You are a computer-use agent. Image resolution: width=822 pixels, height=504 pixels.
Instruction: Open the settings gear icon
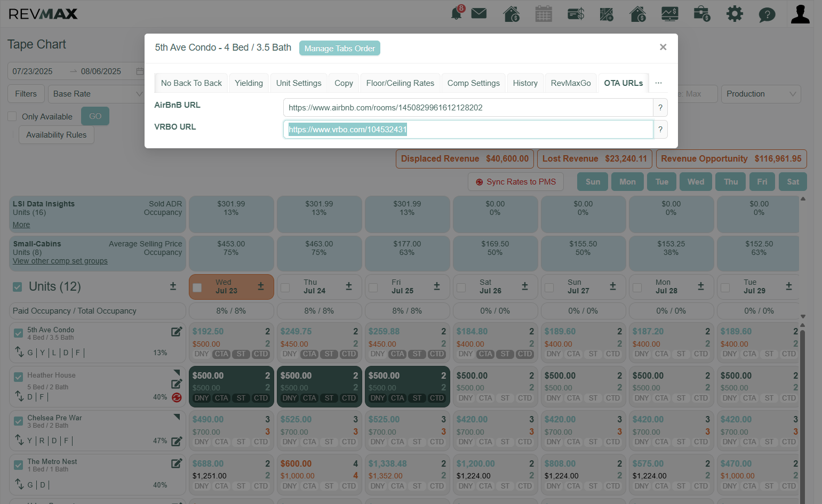click(x=735, y=13)
